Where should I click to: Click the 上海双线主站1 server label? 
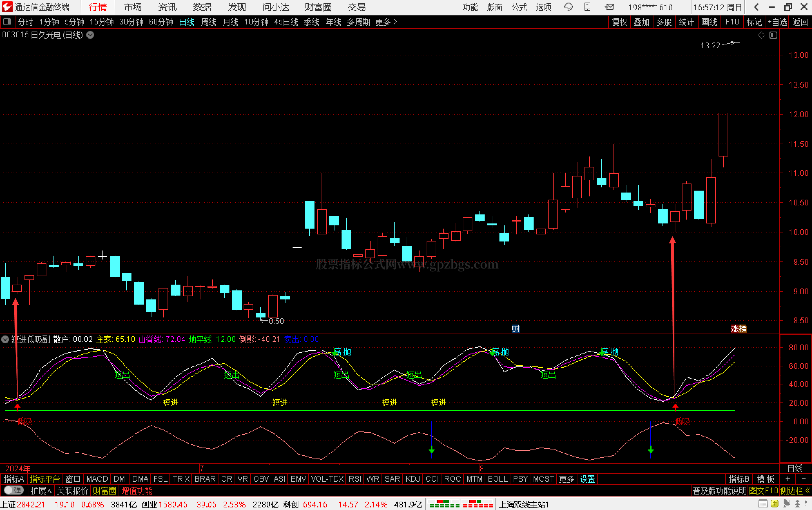[x=523, y=504]
